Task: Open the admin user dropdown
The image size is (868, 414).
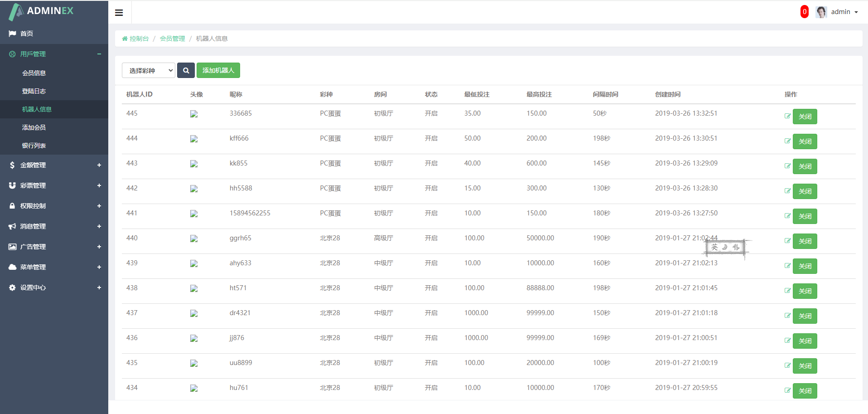Action: tap(837, 12)
